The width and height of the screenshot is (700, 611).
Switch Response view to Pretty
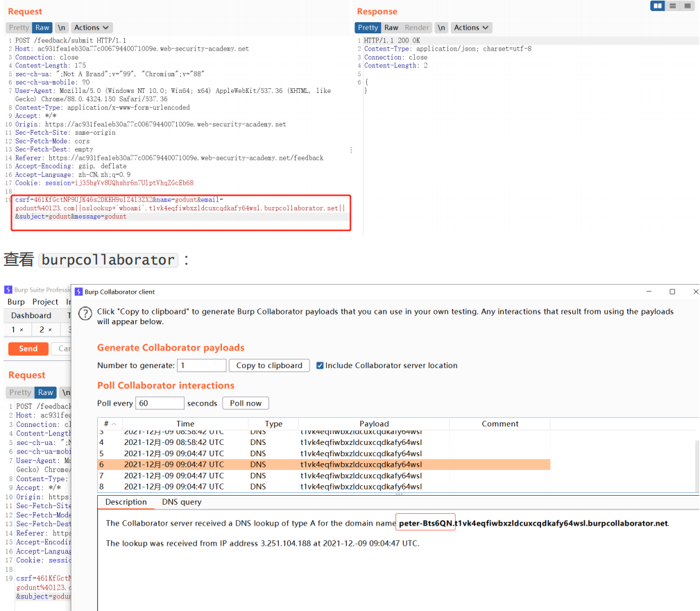368,27
